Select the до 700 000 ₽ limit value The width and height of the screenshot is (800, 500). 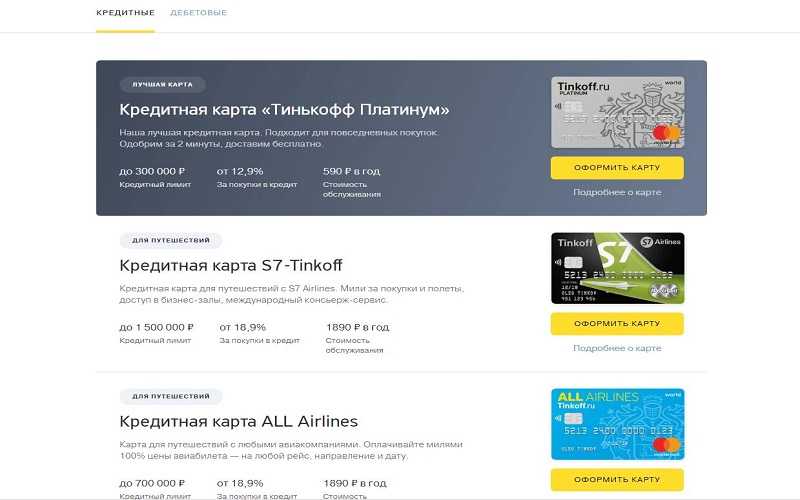[x=152, y=483]
